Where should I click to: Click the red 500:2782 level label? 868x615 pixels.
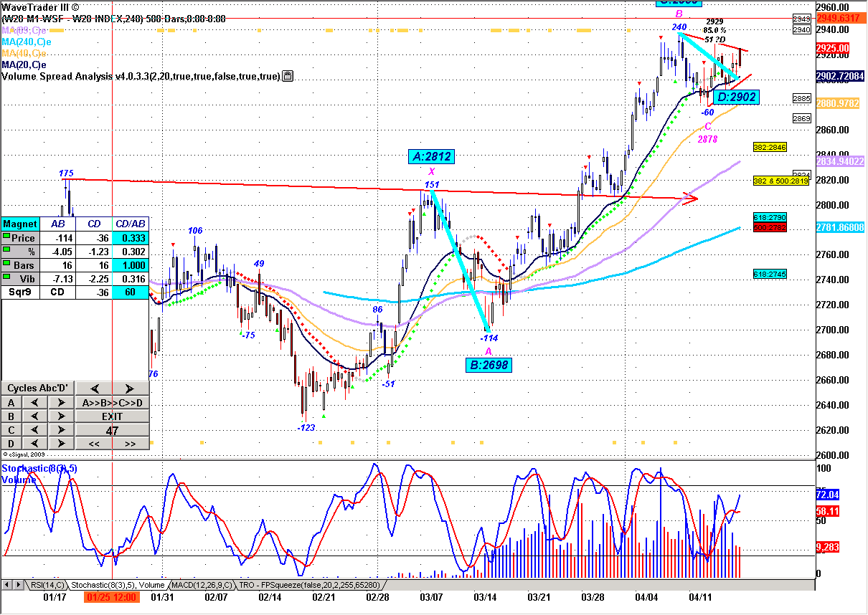[770, 226]
